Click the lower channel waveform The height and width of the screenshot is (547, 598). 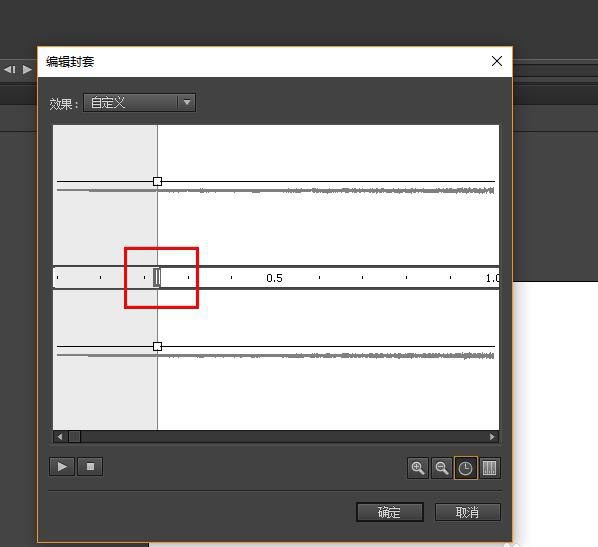275,356
